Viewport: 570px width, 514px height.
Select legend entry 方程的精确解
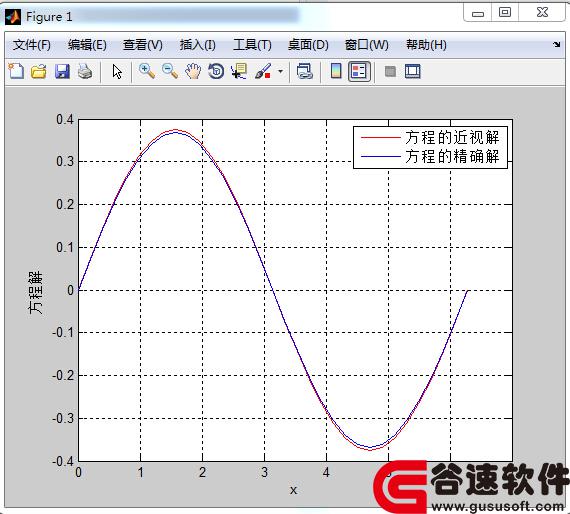point(452,156)
